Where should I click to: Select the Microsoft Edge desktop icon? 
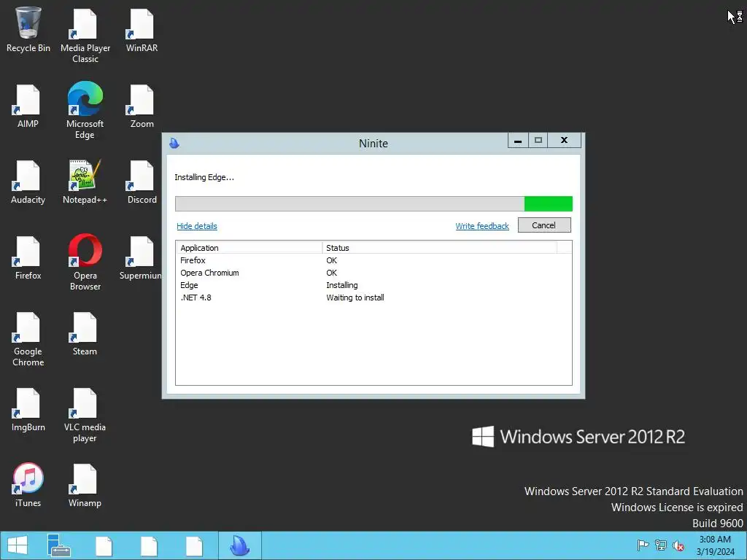pos(85,111)
